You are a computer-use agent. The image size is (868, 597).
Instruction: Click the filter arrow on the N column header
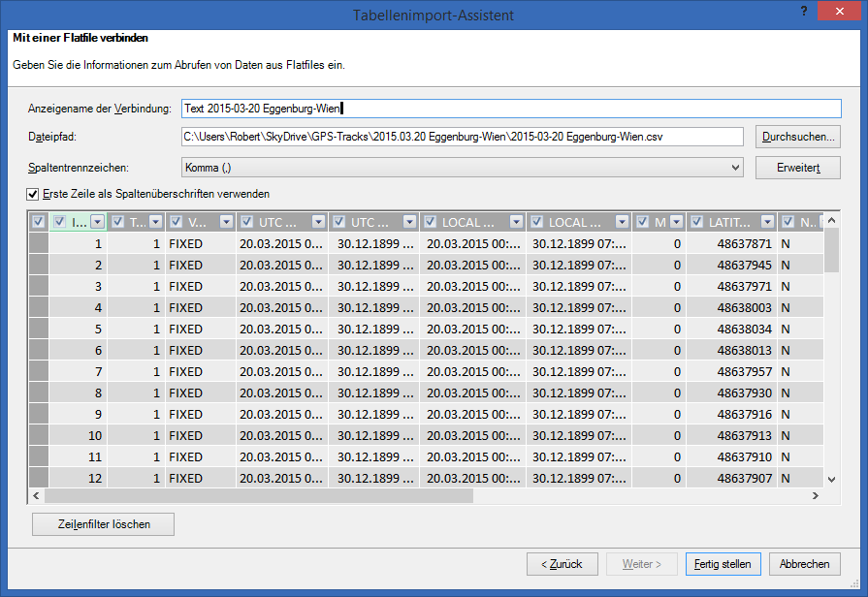(820, 221)
